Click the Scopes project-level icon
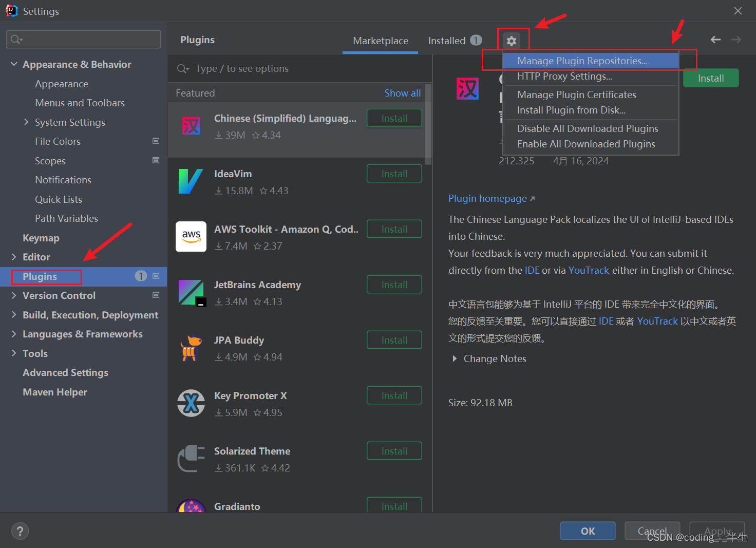Viewport: 756px width, 548px height. 156,160
